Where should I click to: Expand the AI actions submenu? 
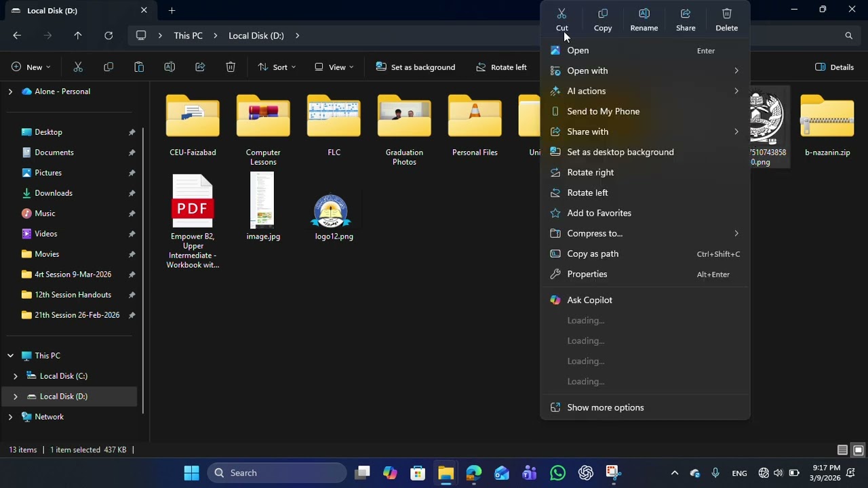tap(645, 91)
